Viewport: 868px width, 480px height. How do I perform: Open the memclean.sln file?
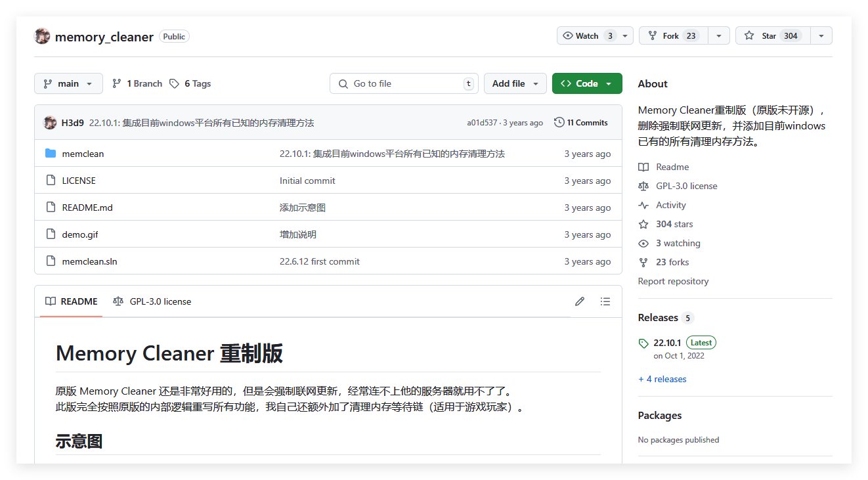pos(89,261)
